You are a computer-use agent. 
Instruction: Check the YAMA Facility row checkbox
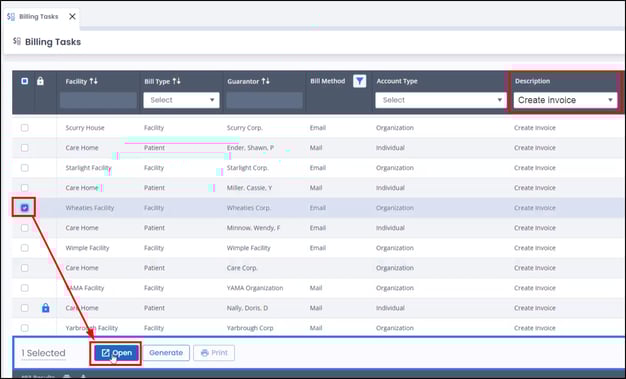(x=25, y=288)
